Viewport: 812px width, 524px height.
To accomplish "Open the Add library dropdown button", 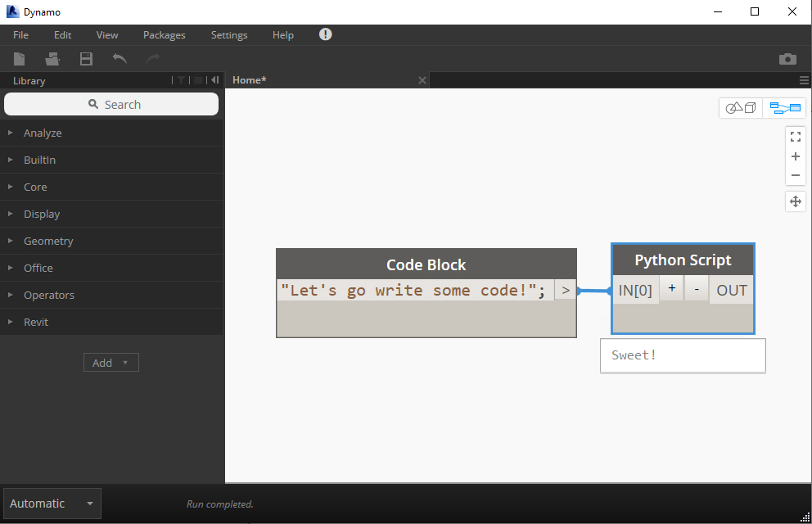I will (x=111, y=363).
